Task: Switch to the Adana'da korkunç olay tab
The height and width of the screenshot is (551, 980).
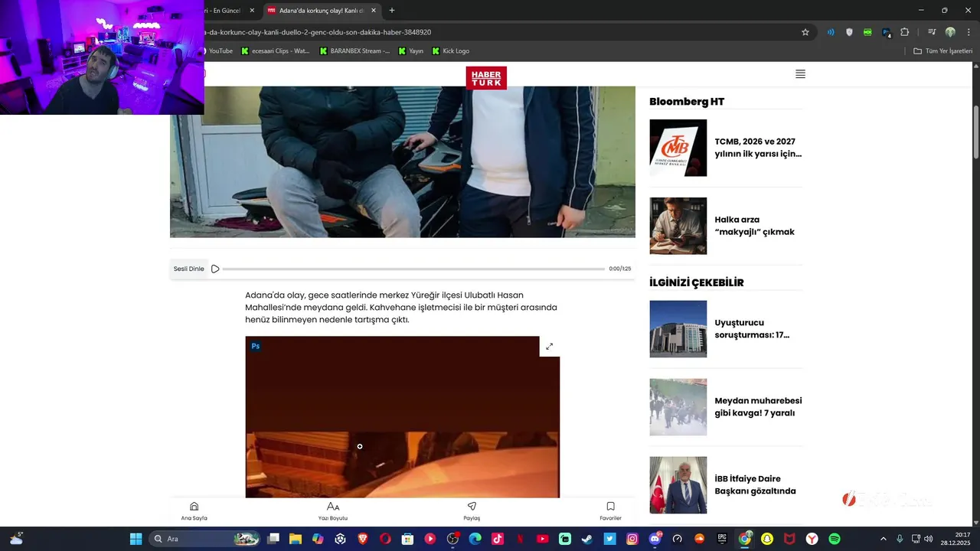Action: tap(322, 11)
